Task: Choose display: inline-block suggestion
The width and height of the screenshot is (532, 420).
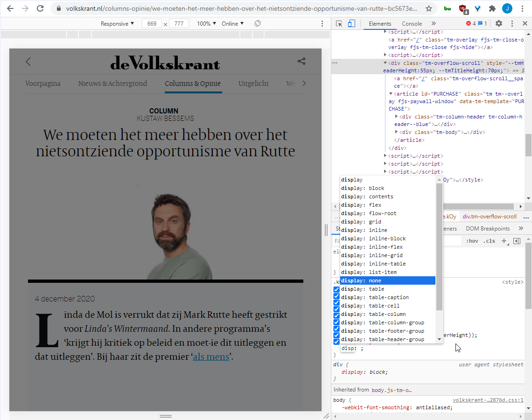Action: [x=388, y=238]
